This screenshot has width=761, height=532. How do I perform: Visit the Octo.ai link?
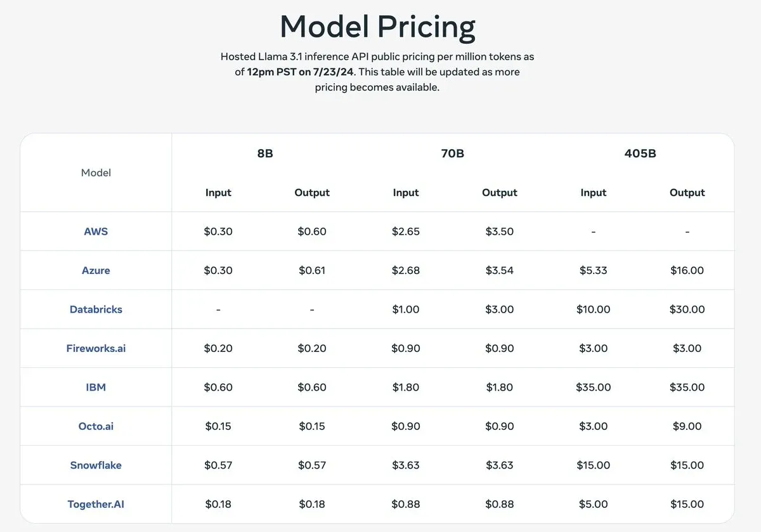click(96, 426)
